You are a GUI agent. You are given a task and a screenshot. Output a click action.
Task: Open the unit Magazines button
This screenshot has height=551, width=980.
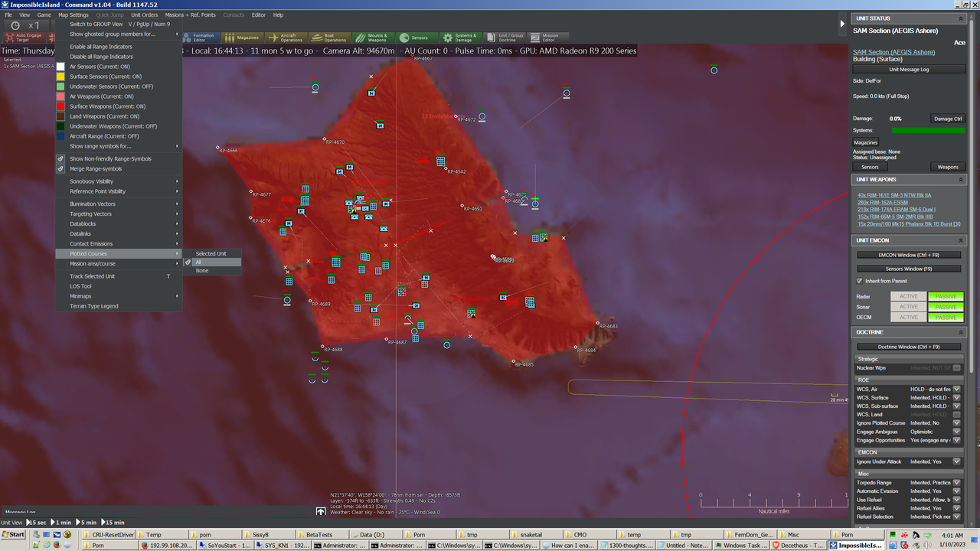866,142
